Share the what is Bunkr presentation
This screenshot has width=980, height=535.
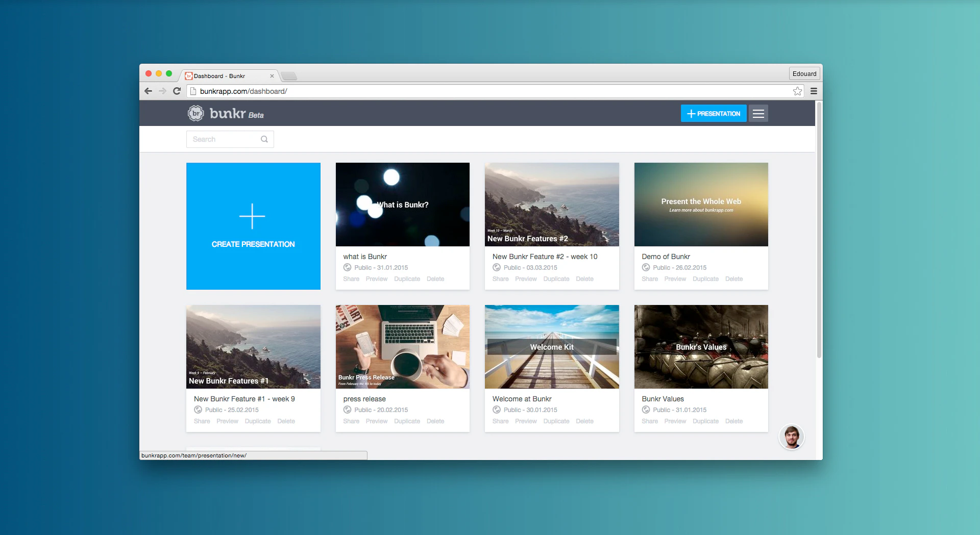(x=351, y=279)
